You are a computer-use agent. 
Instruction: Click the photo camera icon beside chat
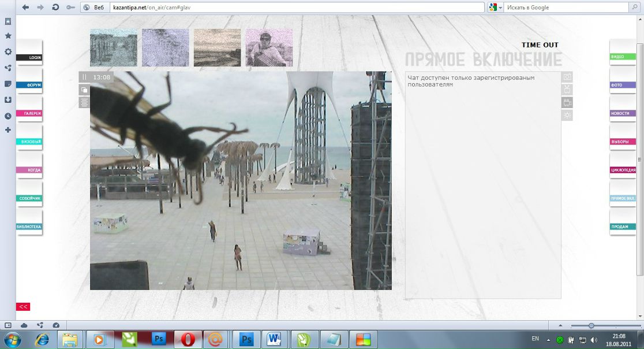[x=567, y=77]
